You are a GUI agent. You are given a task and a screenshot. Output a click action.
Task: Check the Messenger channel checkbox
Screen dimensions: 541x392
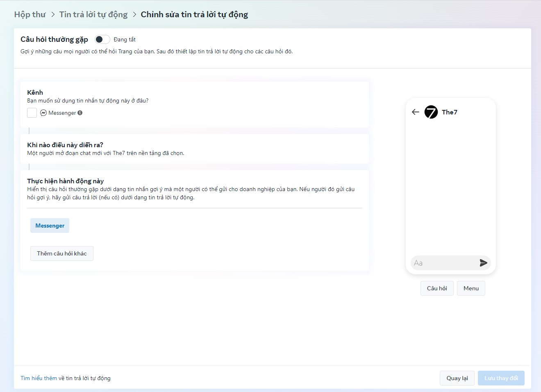(x=32, y=113)
